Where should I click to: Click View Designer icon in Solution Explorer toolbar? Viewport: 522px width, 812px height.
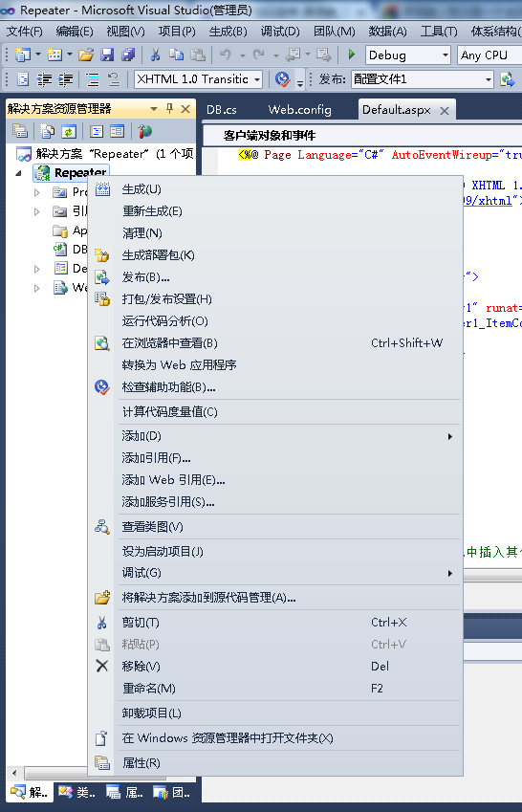point(118,131)
